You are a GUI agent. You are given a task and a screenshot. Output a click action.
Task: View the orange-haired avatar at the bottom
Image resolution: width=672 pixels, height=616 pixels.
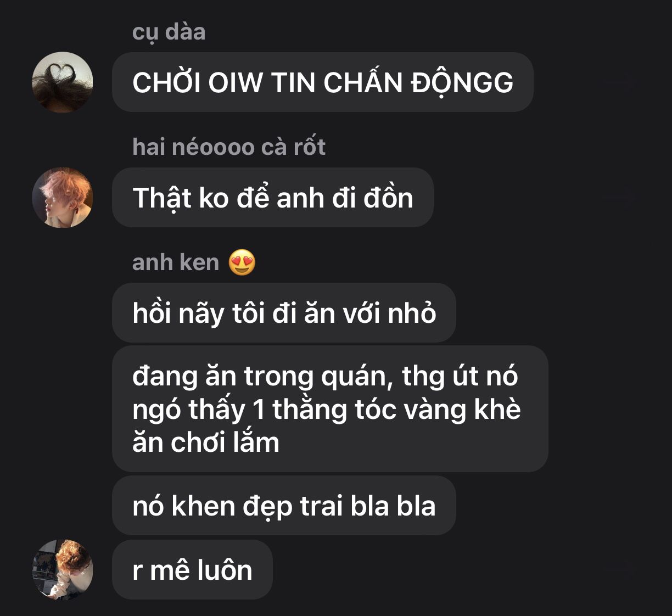63,569
